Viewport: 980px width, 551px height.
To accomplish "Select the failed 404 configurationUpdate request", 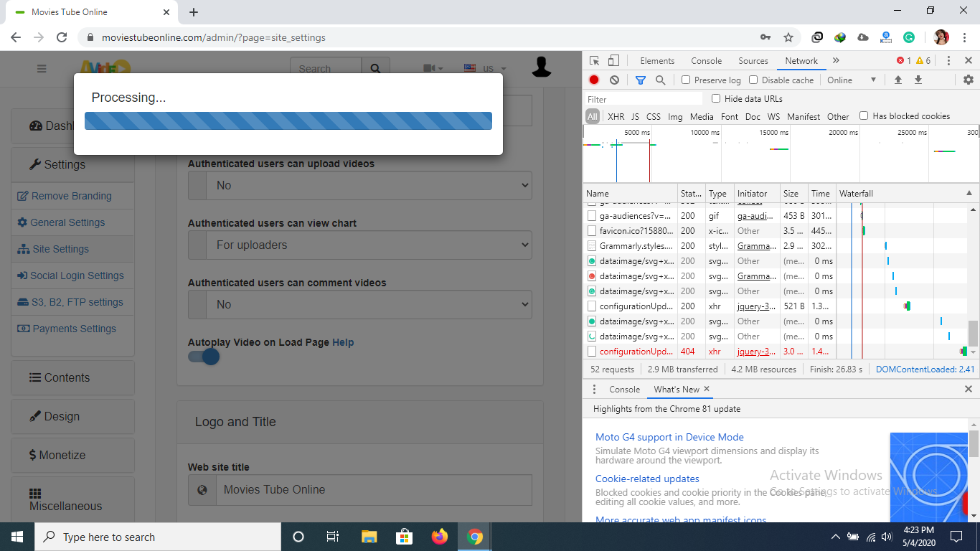I will [x=776, y=352].
